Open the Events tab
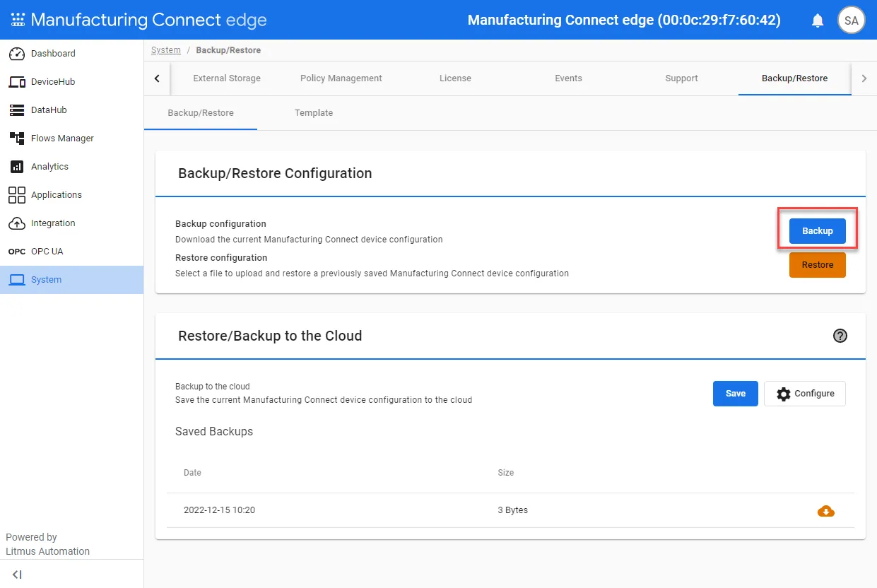 click(568, 78)
